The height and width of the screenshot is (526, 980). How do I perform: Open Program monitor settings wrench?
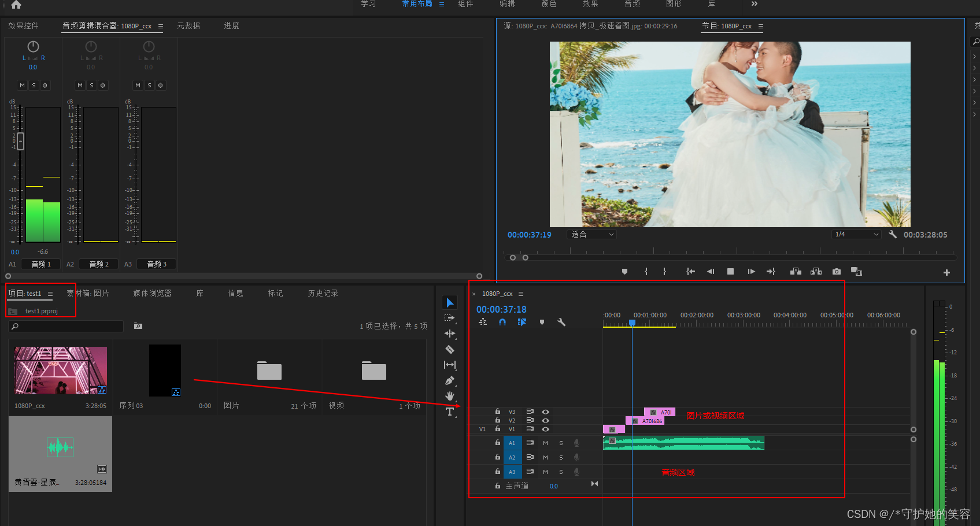893,234
